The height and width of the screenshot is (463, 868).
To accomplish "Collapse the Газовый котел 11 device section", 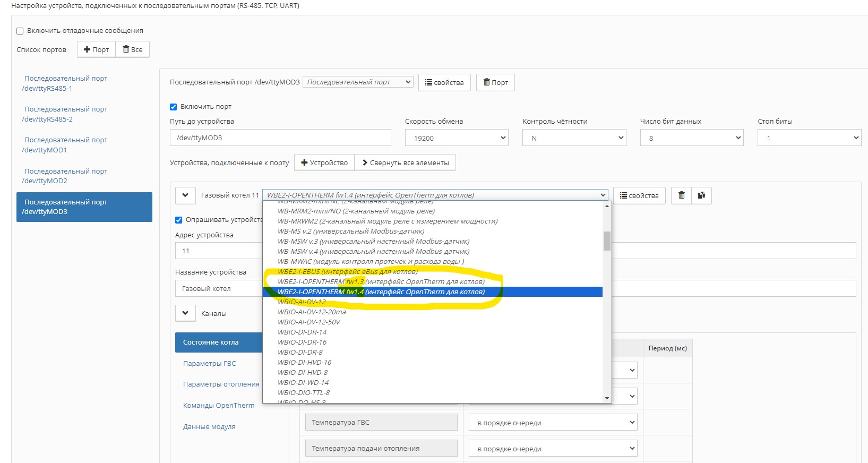I will [185, 195].
